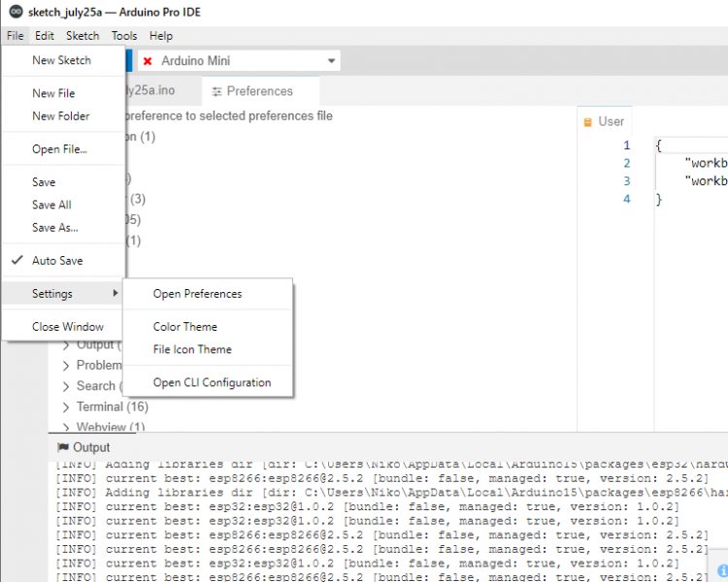Click the User preferences file icon
The image size is (728, 582).
588,122
